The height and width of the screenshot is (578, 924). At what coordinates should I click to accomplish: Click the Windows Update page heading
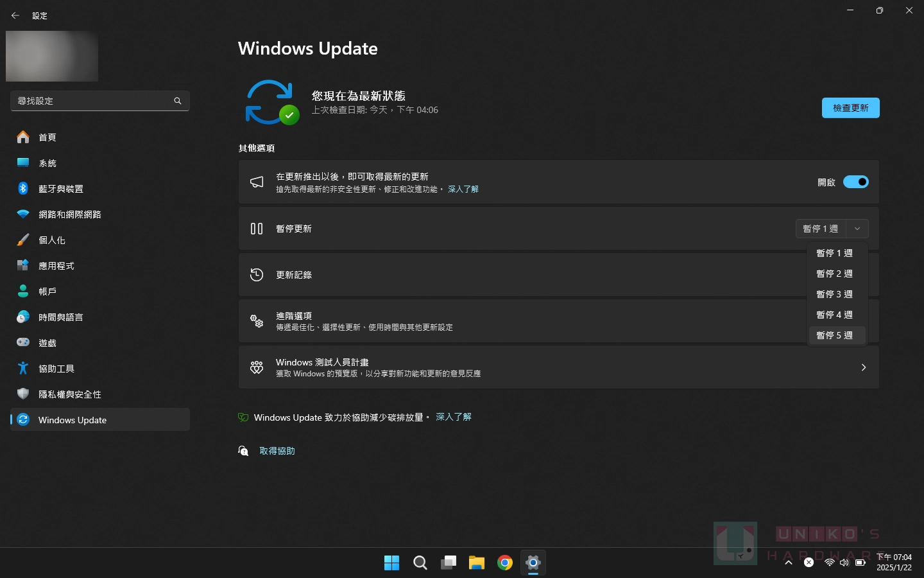[308, 49]
